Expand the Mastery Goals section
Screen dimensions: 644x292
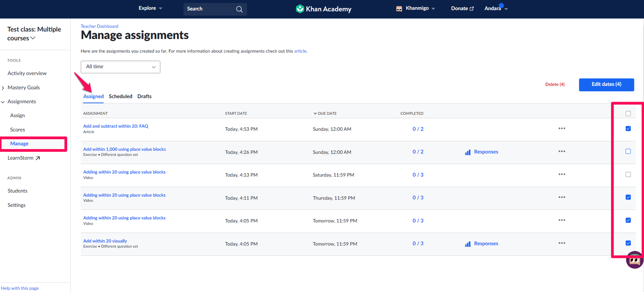coord(3,88)
